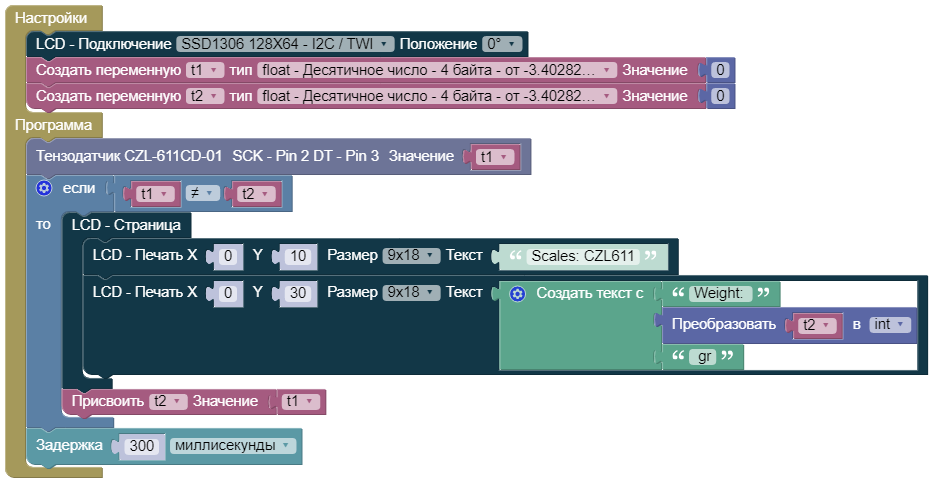Viewport: 934px width, 483px height.
Task: Open the SSD1306 128X64 display type dropdown
Action: click(x=284, y=44)
